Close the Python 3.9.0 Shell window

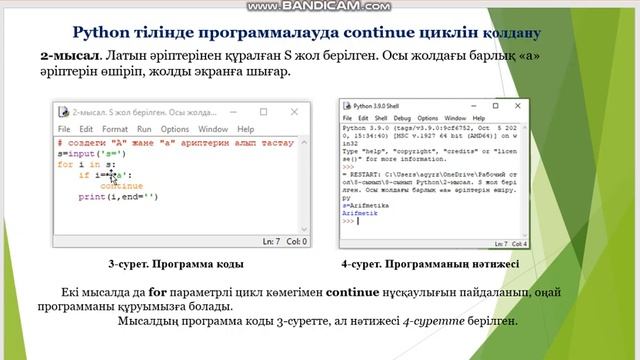click(x=518, y=106)
